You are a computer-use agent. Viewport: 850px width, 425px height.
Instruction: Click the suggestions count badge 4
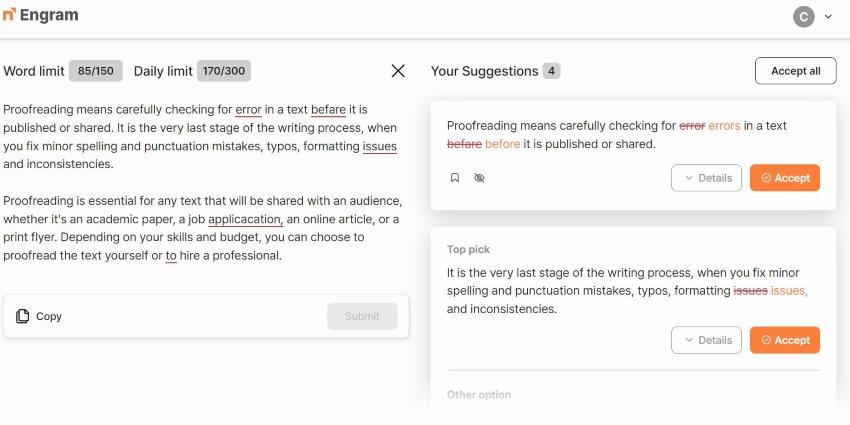pos(552,71)
